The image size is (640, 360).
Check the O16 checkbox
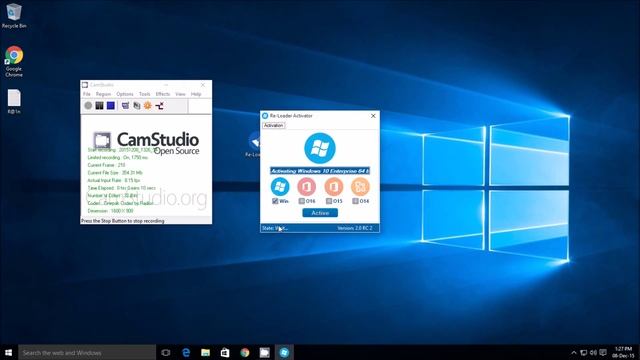(x=302, y=201)
